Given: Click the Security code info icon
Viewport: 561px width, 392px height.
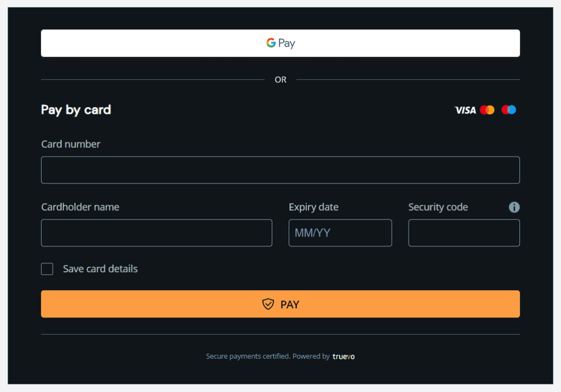Looking at the screenshot, I should click(514, 207).
